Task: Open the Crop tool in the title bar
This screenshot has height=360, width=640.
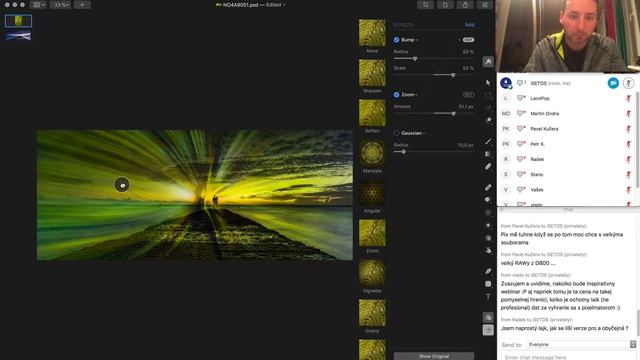Action: [426, 5]
